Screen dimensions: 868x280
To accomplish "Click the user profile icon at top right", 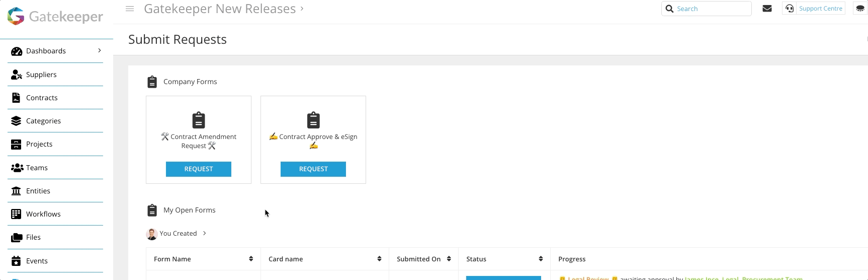I will coord(860,9).
